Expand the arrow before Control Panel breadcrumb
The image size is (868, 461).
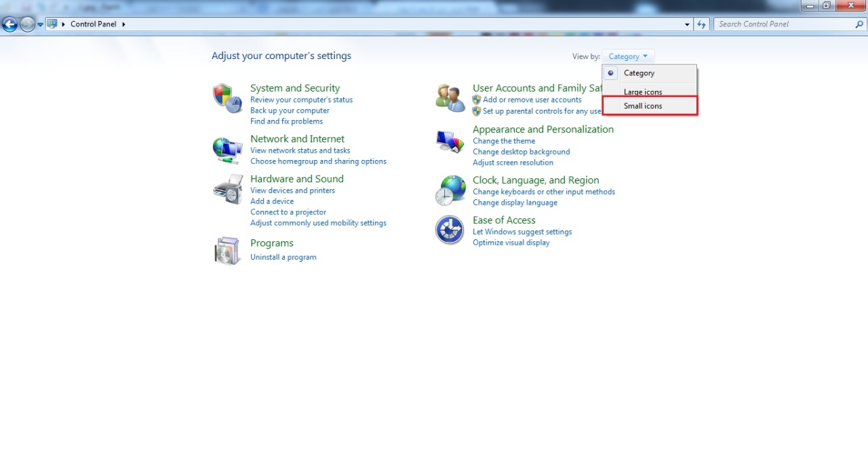[x=64, y=24]
